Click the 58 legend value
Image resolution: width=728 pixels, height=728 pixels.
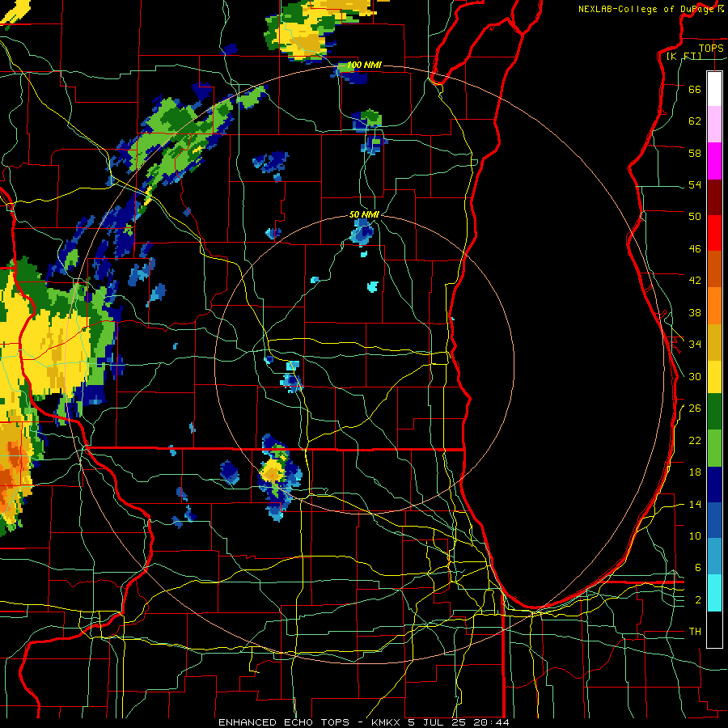pos(695,153)
